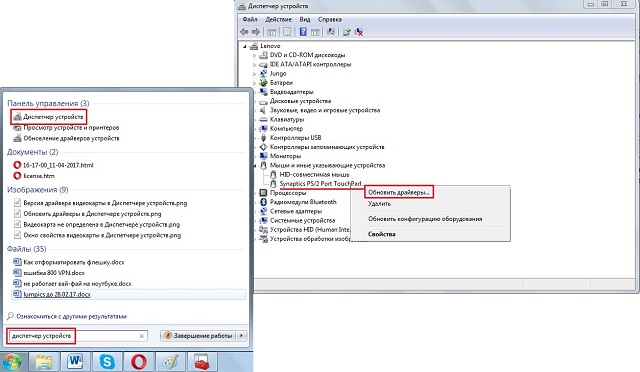The image size is (640, 372).
Task: Click the chip icon next to Процессоры
Action: 263,193
